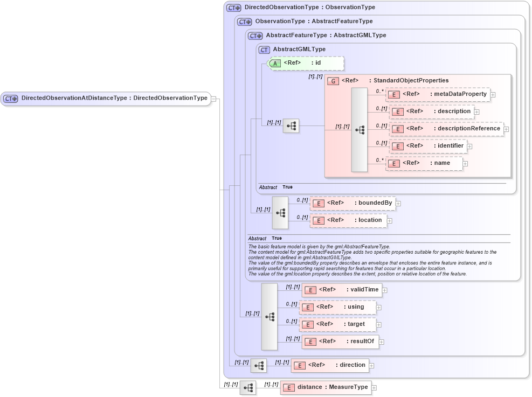Expand the identifier element

click(x=469, y=147)
